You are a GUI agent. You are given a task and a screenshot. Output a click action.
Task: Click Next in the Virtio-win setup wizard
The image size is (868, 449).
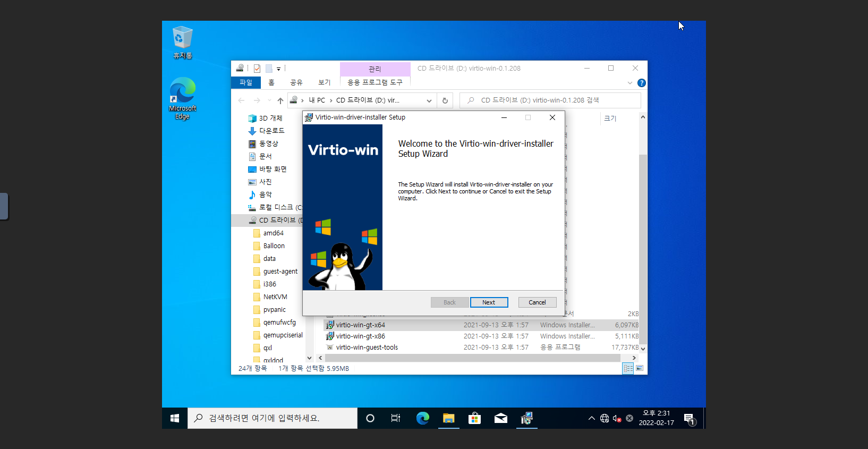(x=489, y=302)
